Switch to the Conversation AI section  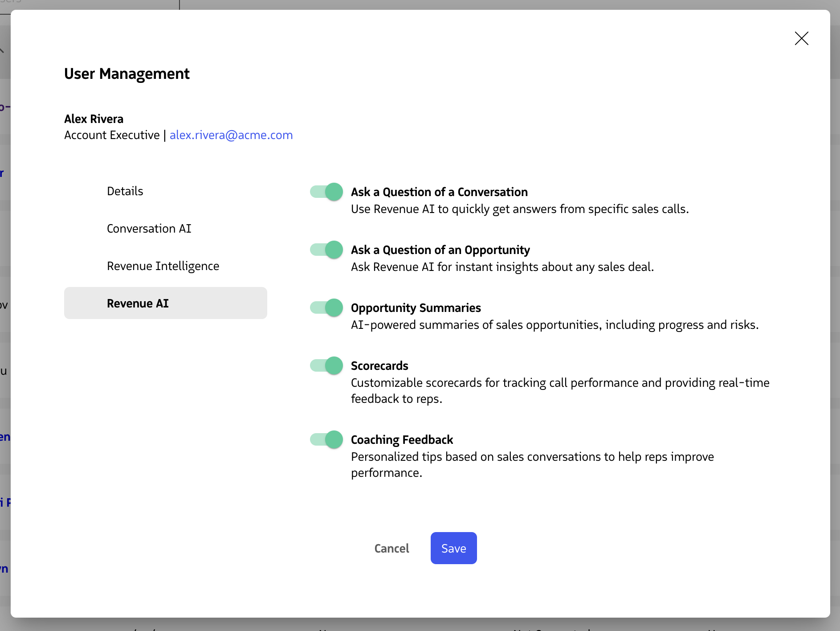tap(149, 229)
